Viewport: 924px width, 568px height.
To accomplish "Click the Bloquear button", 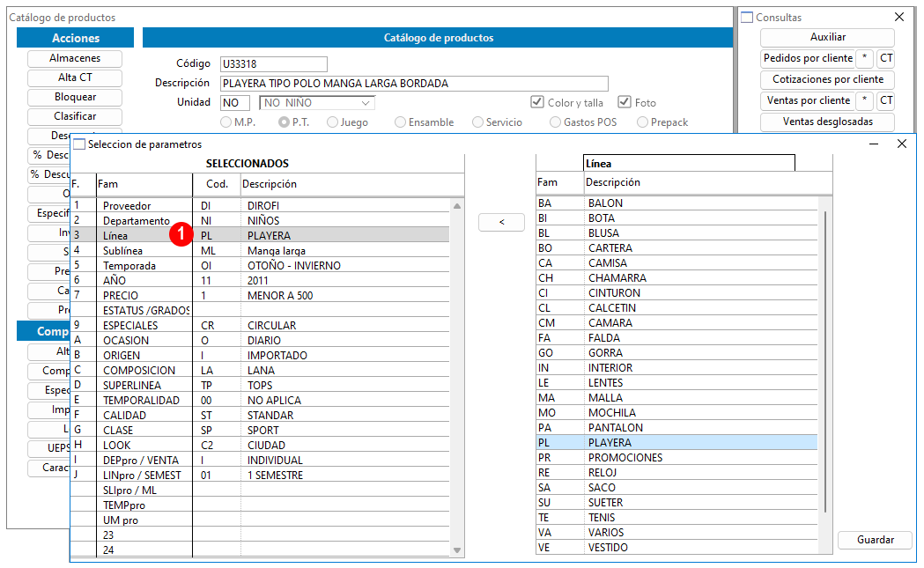I will tap(75, 97).
